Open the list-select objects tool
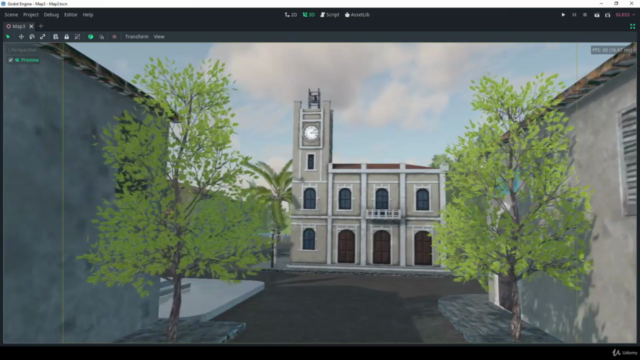Viewport: 640px width, 360px height. click(56, 37)
